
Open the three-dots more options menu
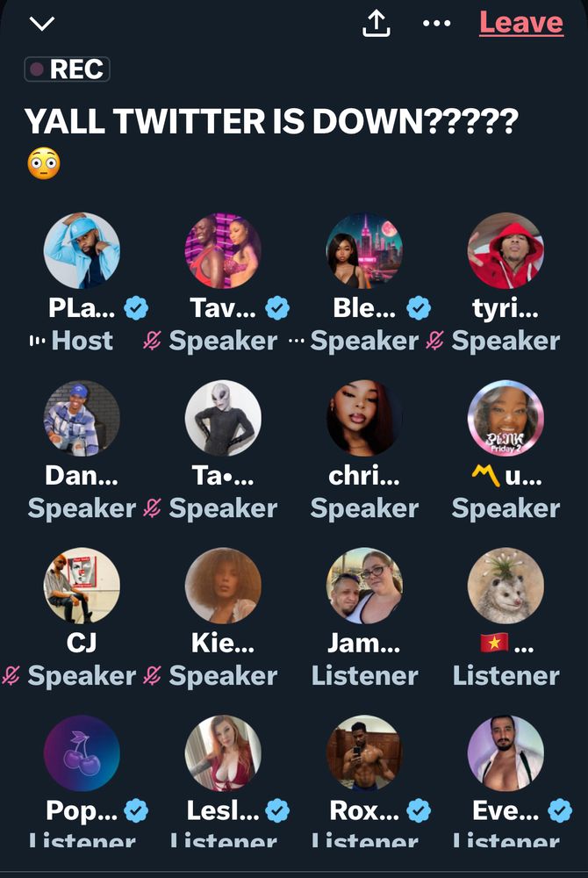pos(437,24)
